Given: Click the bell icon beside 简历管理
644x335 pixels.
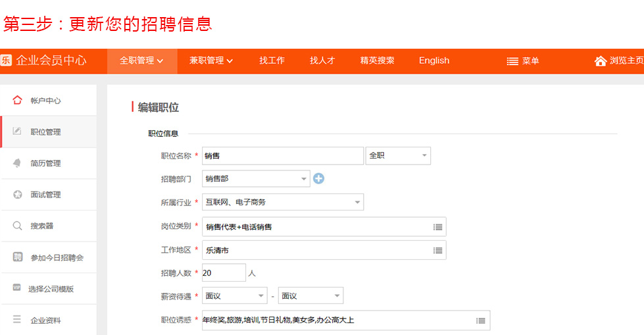Looking at the screenshot, I should click(x=17, y=163).
